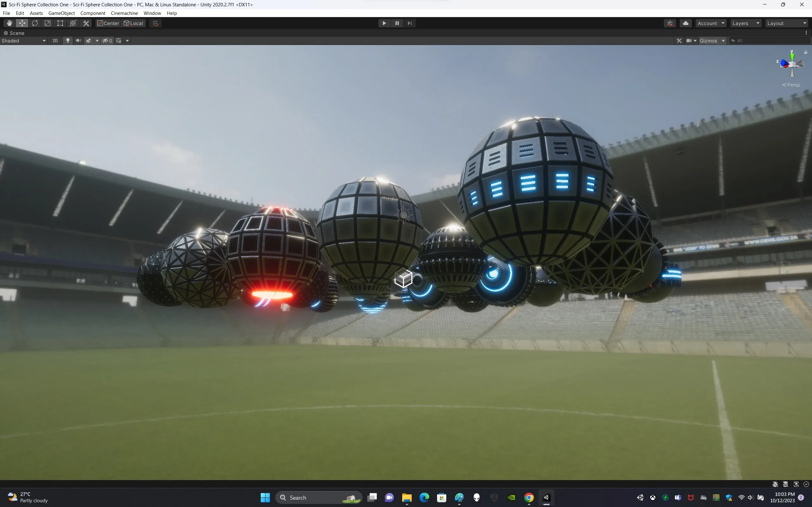Open the GameObject menu
The width and height of the screenshot is (812, 507).
click(x=62, y=13)
